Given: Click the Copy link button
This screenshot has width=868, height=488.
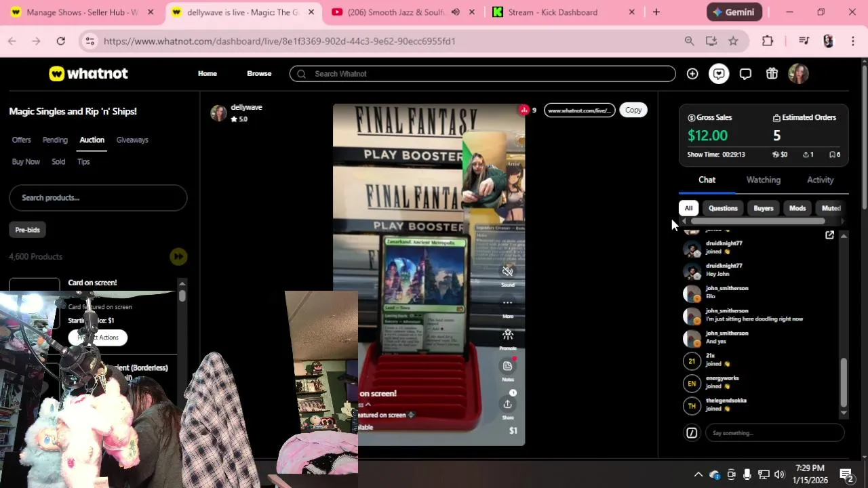Looking at the screenshot, I should tap(633, 110).
